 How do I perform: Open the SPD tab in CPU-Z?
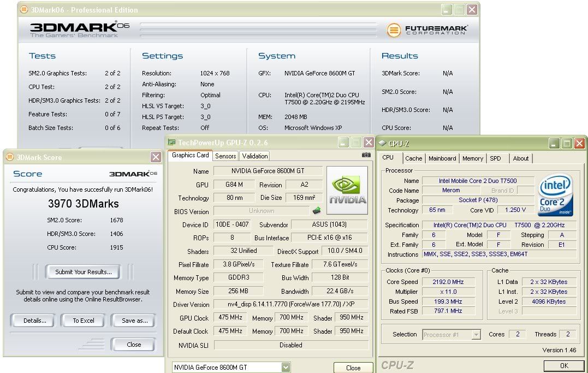pos(495,159)
